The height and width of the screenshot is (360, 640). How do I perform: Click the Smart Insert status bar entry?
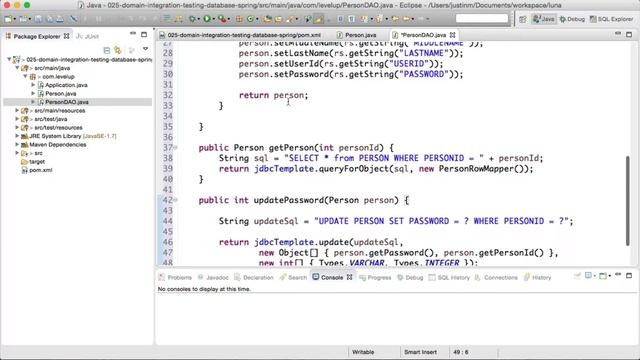(x=420, y=352)
